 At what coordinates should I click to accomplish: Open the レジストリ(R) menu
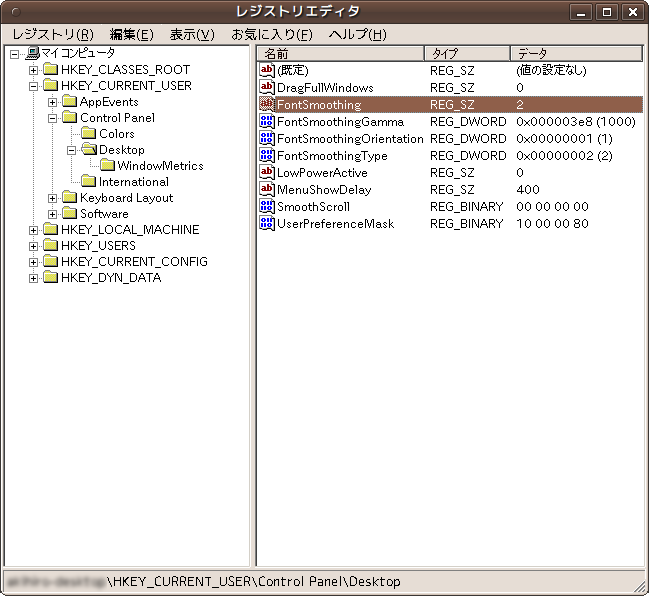53,34
